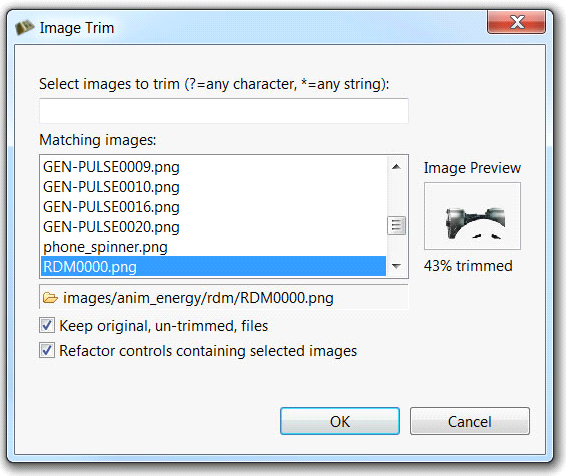Close the Image Trim dialog

click(x=516, y=22)
